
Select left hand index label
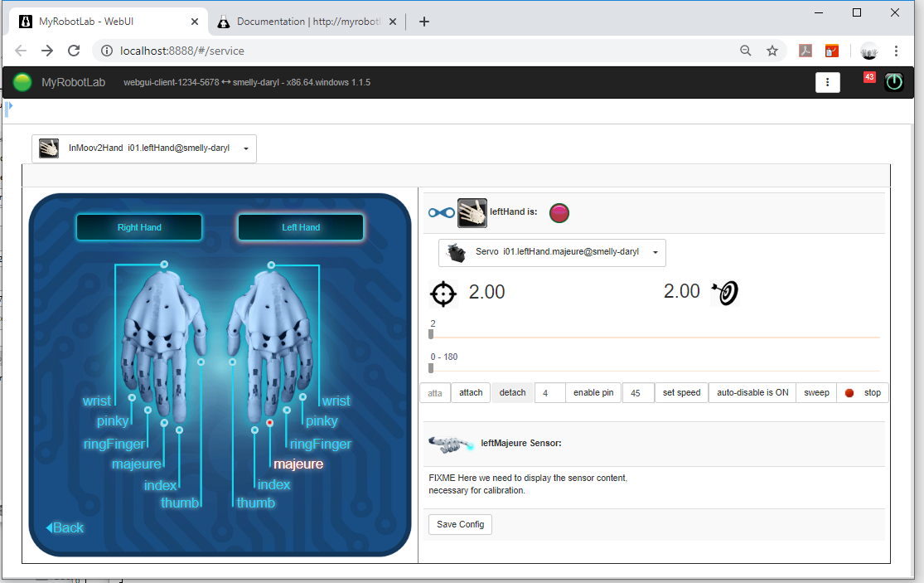point(274,485)
